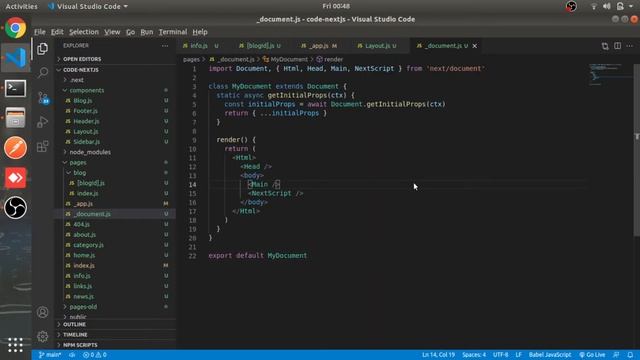Image resolution: width=640 pixels, height=360 pixels.
Task: Open the Search view in activity bar
Action: click(42, 73)
